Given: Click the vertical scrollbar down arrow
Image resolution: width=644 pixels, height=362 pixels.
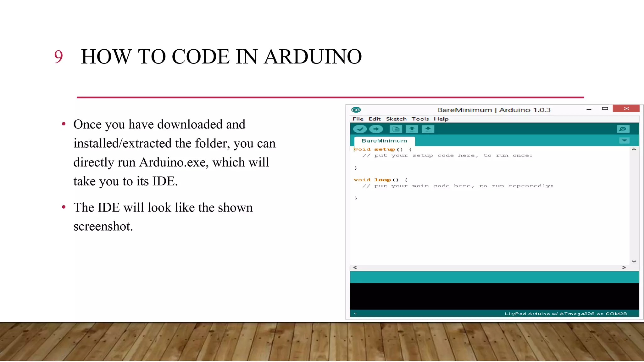Looking at the screenshot, I should click(x=634, y=261).
